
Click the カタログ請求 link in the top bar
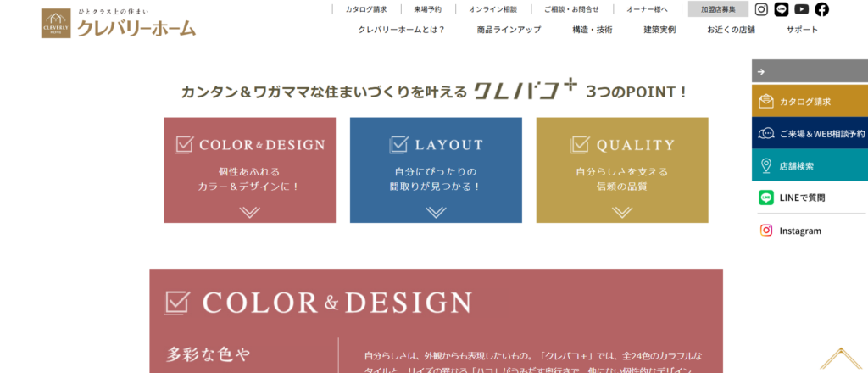tap(366, 9)
